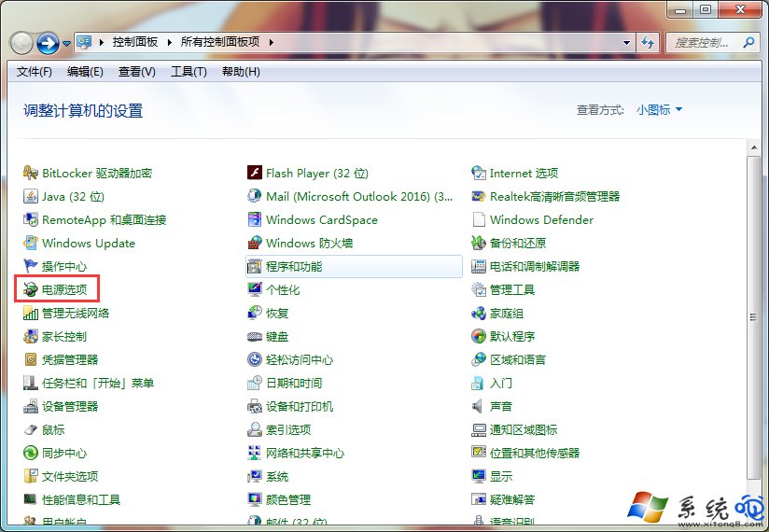Expand the address bar history dropdown arrow

point(626,43)
